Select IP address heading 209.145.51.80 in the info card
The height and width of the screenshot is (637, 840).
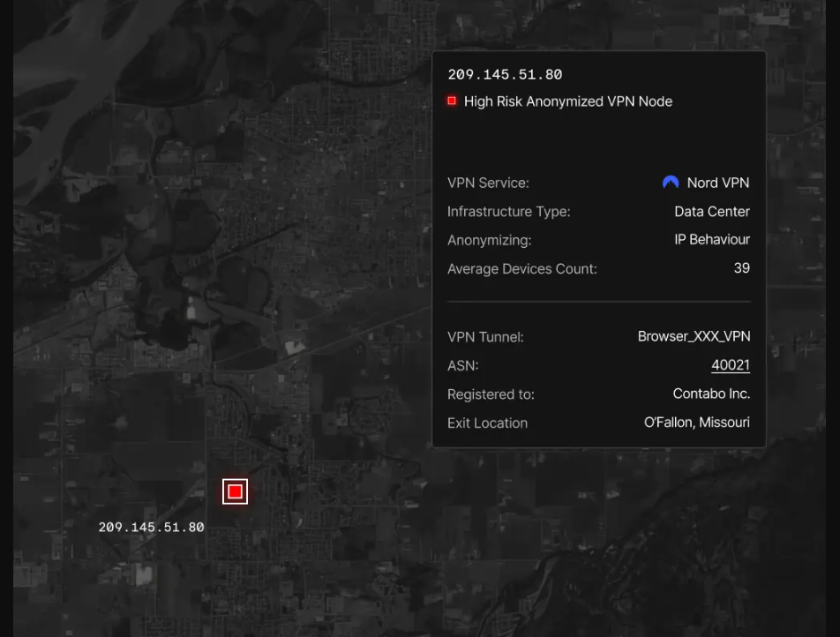pos(506,74)
